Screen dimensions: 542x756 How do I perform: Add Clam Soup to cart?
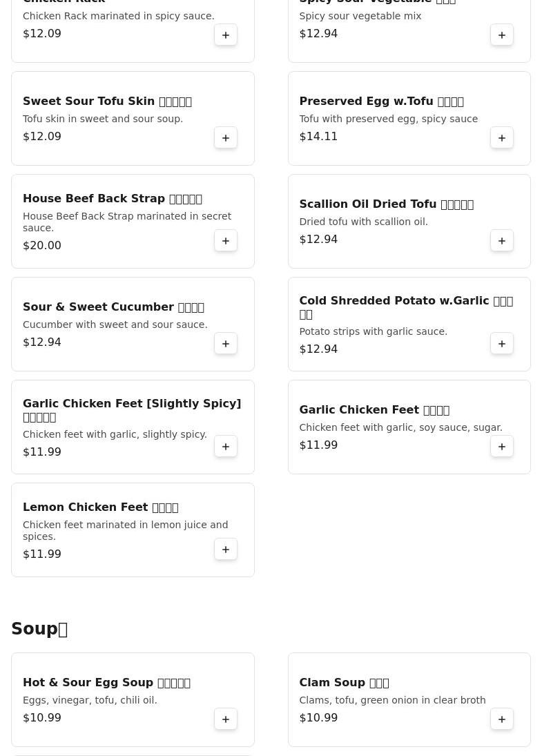point(502,719)
